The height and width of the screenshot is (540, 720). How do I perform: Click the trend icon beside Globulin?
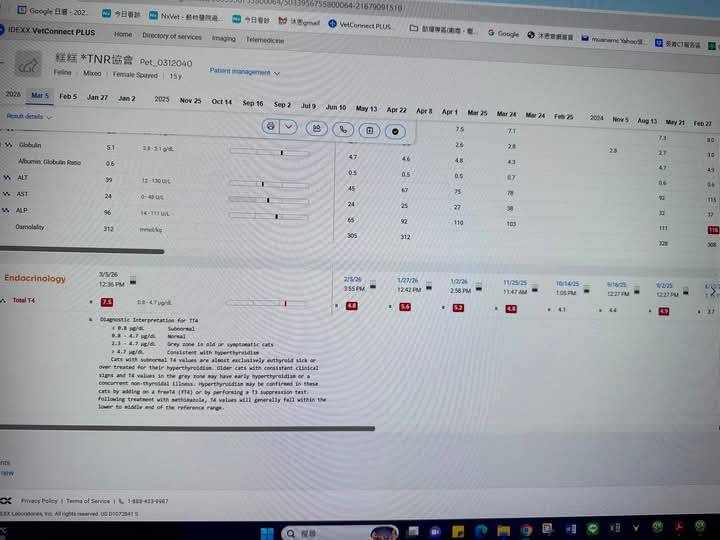[7, 146]
